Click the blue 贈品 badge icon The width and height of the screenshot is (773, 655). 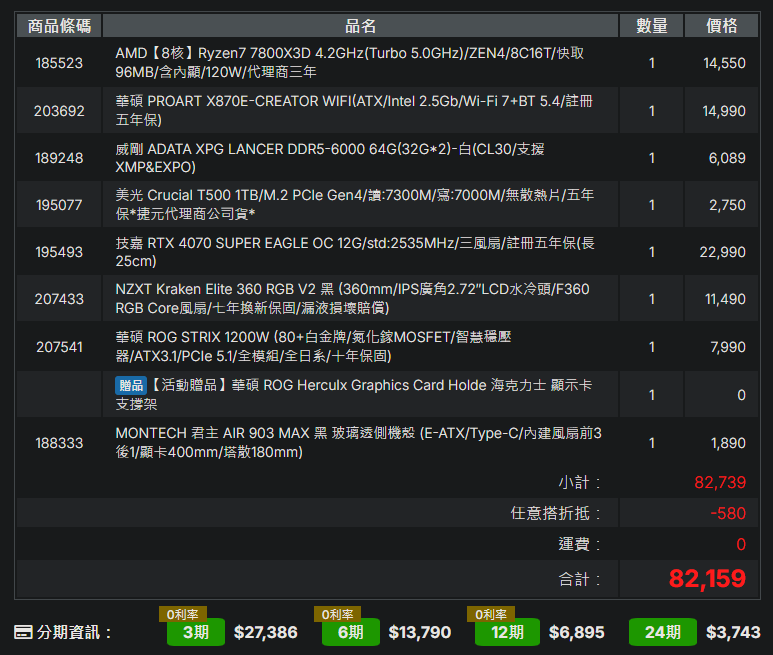click(x=131, y=385)
